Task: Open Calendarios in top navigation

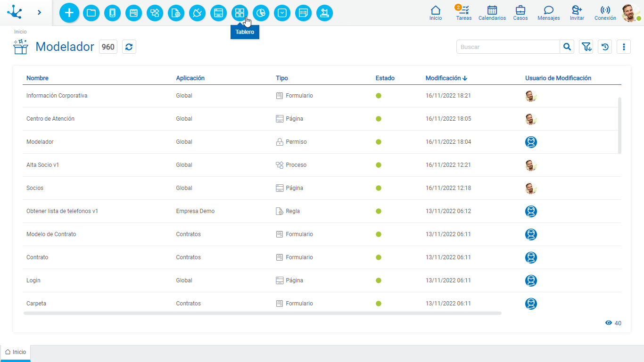Action: coord(492,13)
